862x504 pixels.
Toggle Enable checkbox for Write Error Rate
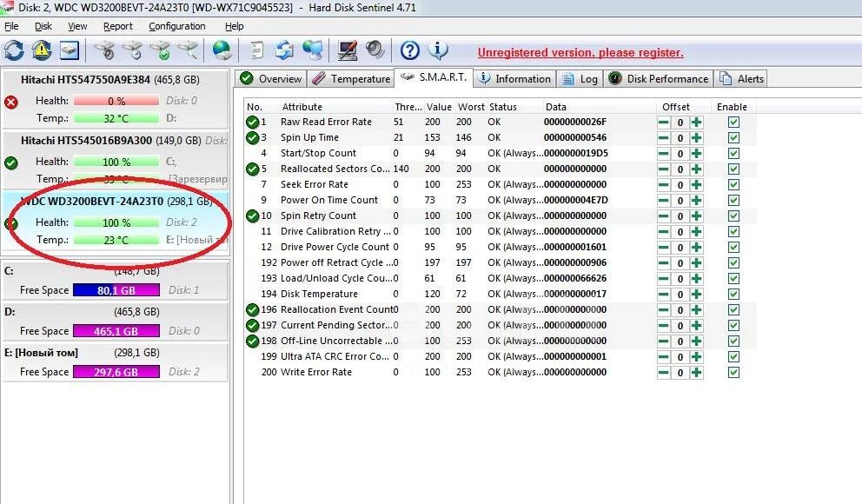coord(733,372)
